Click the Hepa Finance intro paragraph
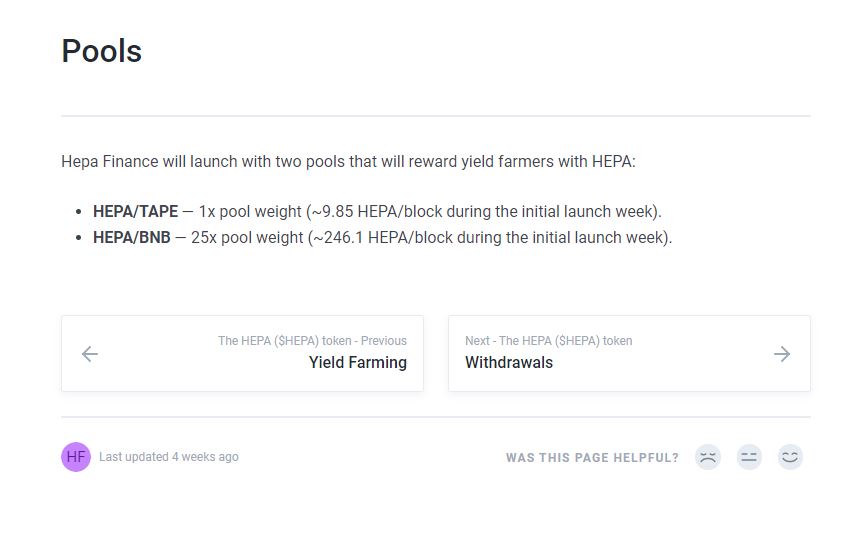Screen dimensions: 859x552 click(x=348, y=162)
